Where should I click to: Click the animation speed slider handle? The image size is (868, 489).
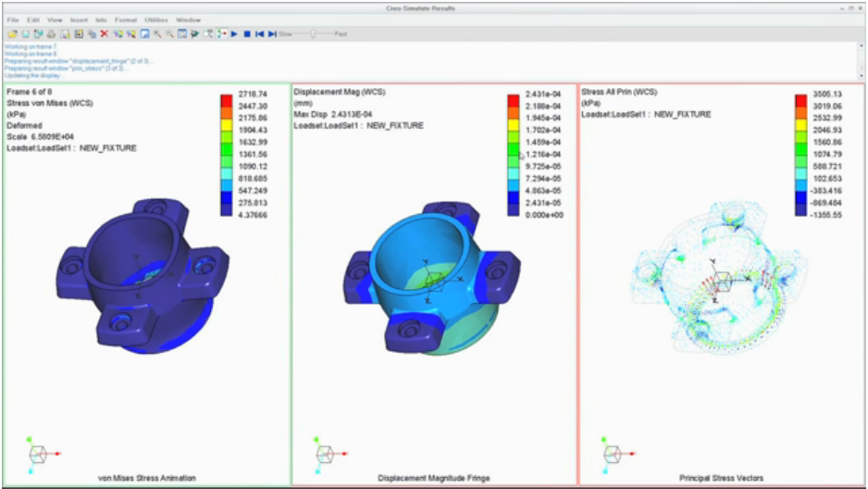(x=315, y=33)
